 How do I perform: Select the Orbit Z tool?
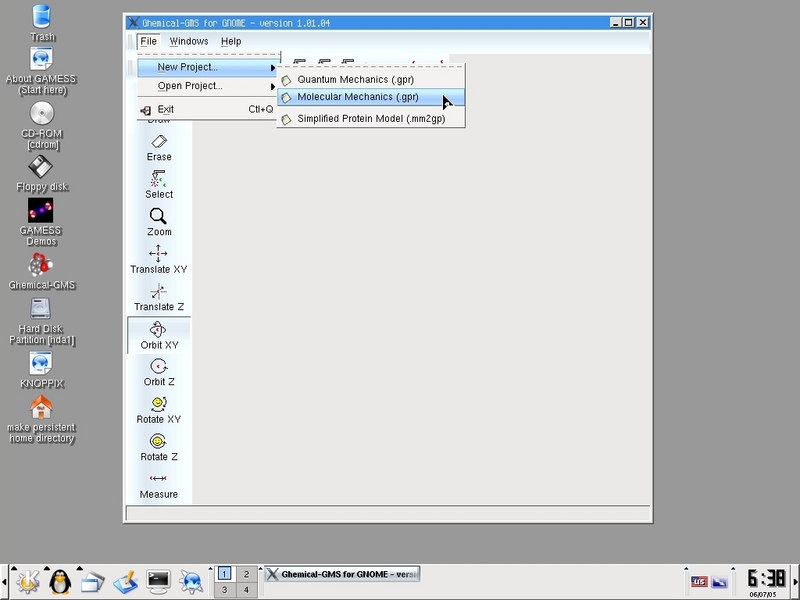(x=158, y=372)
